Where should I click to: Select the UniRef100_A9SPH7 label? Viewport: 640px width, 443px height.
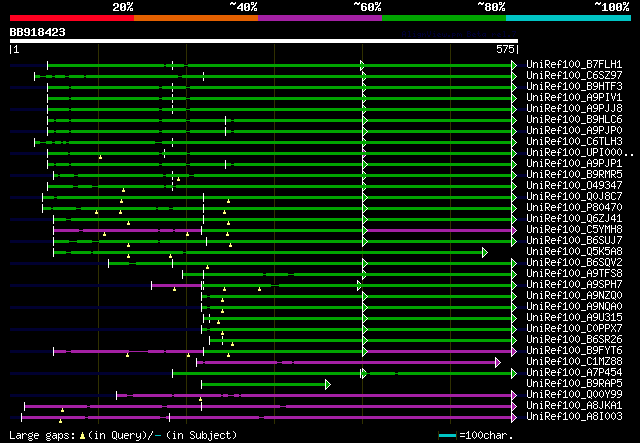(x=574, y=285)
